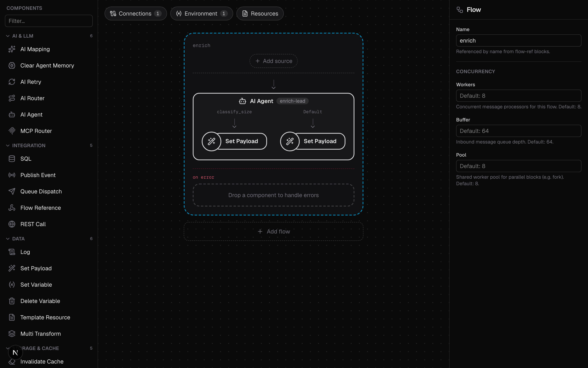Viewport: 588px width, 368px height.
Task: Click the enrich flow title on canvas
Action: (202, 46)
